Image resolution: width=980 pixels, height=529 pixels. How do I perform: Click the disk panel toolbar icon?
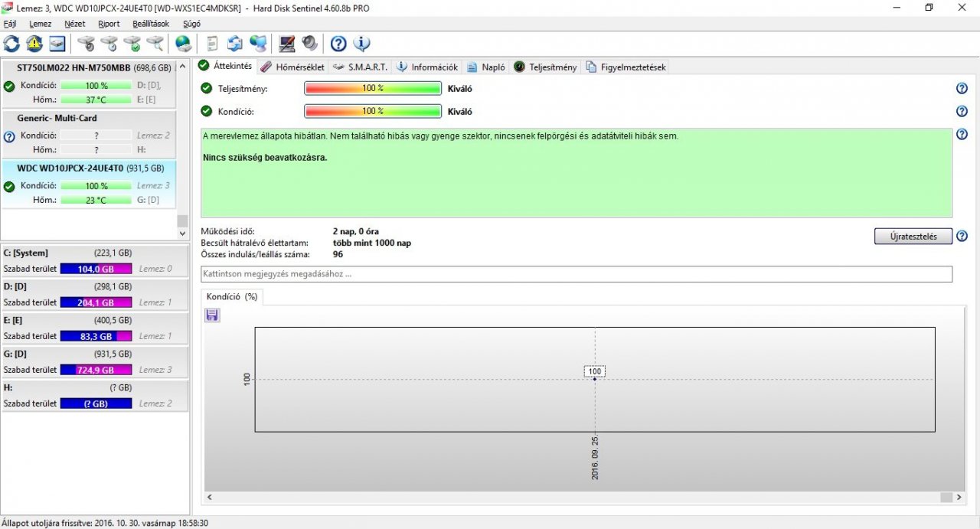(x=57, y=44)
